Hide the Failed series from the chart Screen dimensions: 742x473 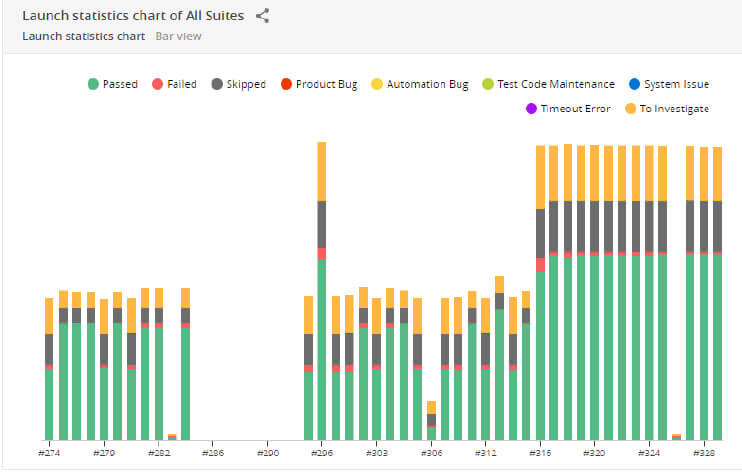pyautogui.click(x=174, y=84)
